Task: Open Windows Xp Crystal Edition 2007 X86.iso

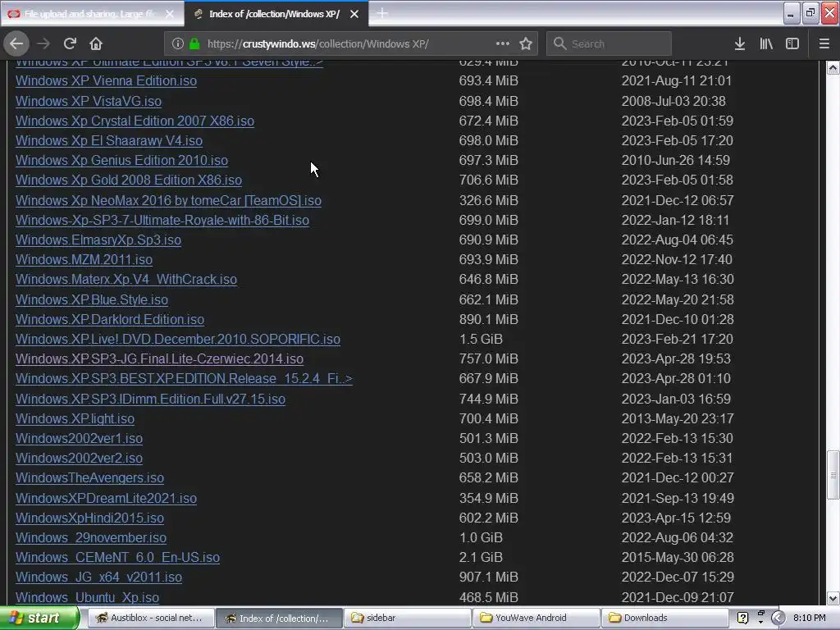Action: point(135,121)
